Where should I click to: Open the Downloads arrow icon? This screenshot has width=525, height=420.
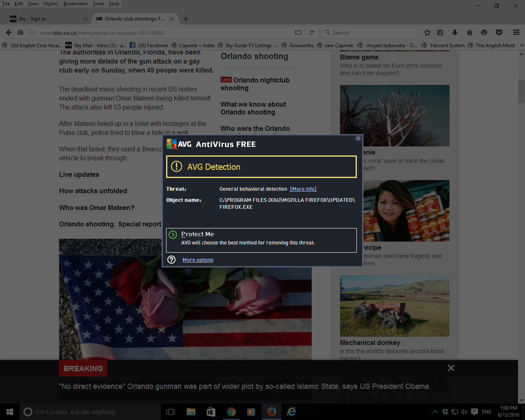coord(454,32)
